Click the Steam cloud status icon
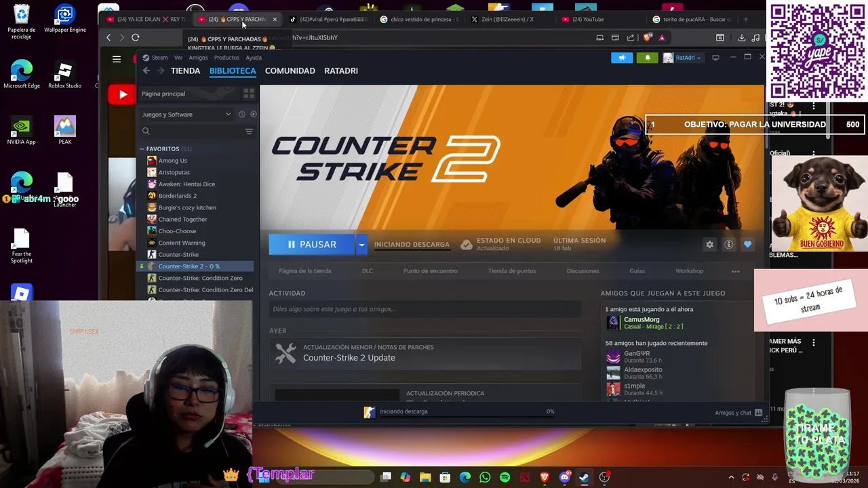Viewport: 868px width, 488px height. tap(467, 245)
